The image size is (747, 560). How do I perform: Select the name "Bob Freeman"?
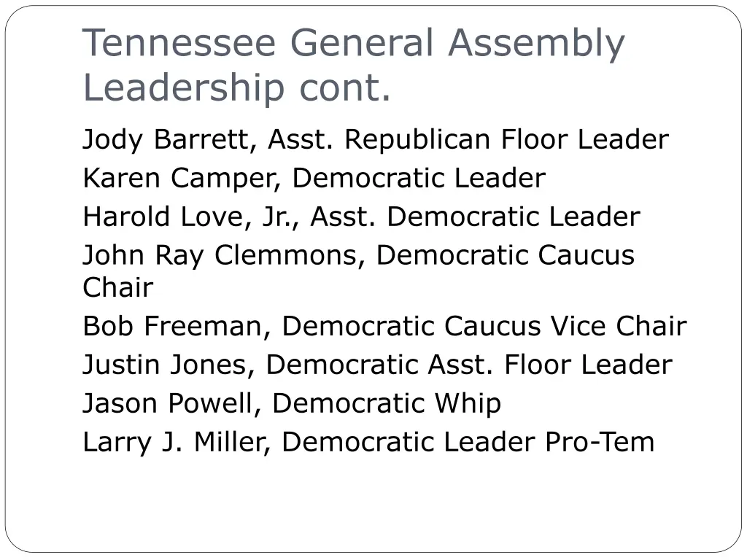(x=174, y=326)
